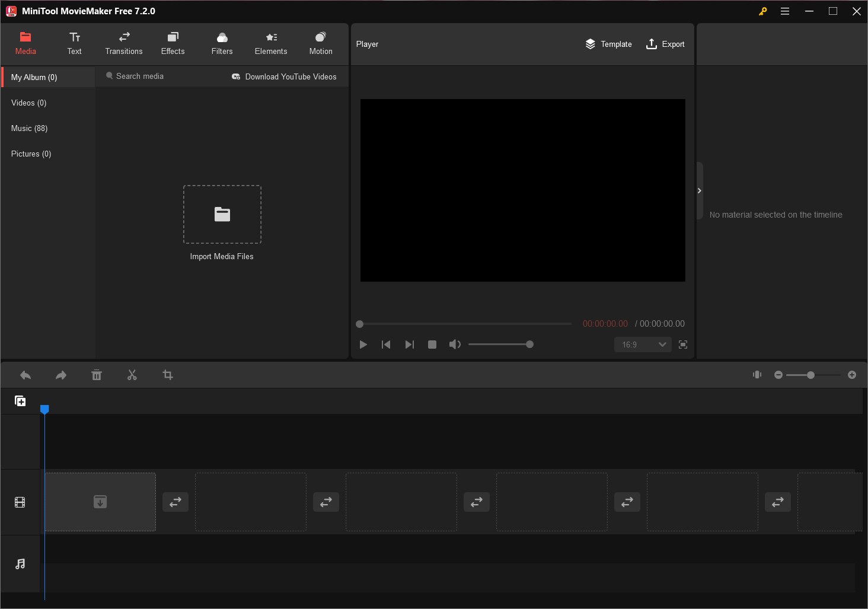Viewport: 868px width, 609px height.
Task: Open the hamburger menu in title bar
Action: tap(785, 11)
